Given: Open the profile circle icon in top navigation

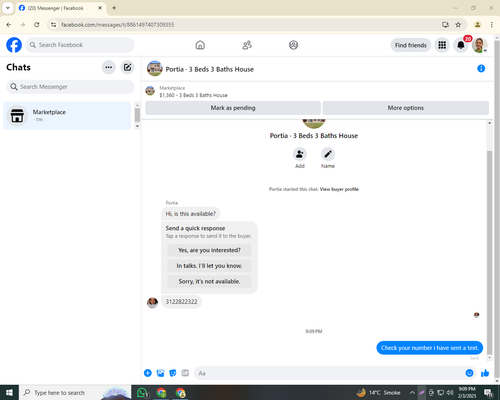Looking at the screenshot, I should pos(293,45).
